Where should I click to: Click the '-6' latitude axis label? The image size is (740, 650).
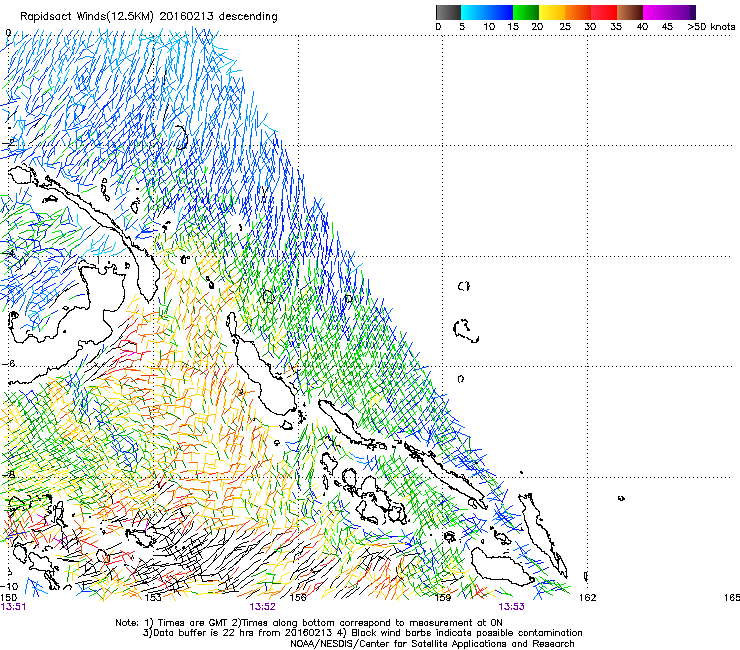point(9,363)
